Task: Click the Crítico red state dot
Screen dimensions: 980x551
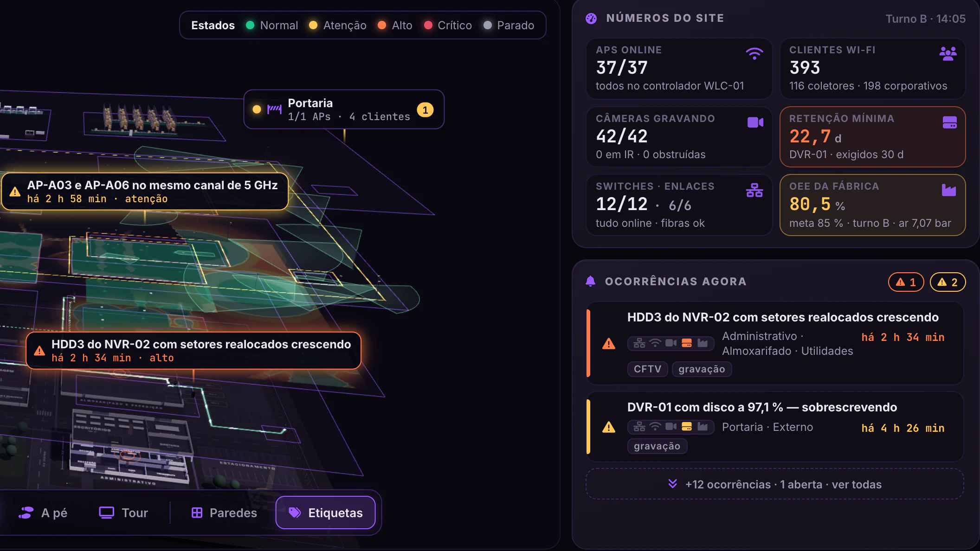Action: click(428, 25)
